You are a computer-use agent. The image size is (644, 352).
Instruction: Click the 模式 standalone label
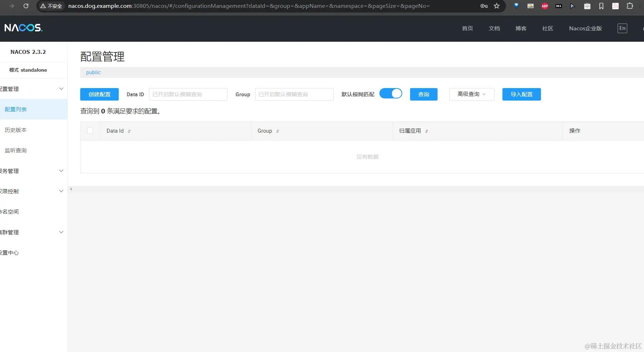pyautogui.click(x=28, y=70)
